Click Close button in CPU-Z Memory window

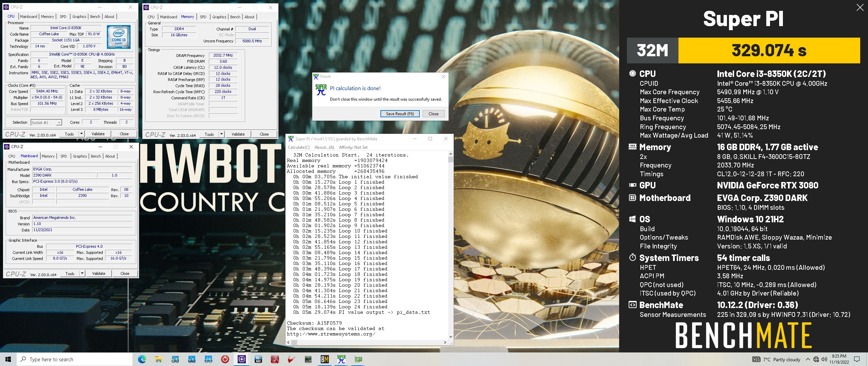(x=264, y=134)
